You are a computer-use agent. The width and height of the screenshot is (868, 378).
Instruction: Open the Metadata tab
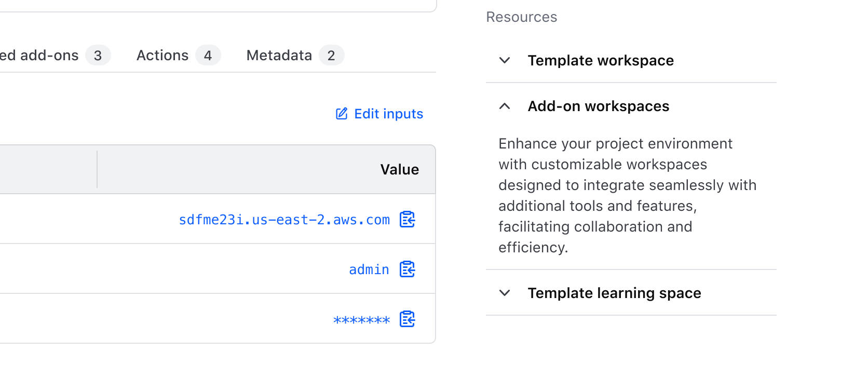point(279,55)
